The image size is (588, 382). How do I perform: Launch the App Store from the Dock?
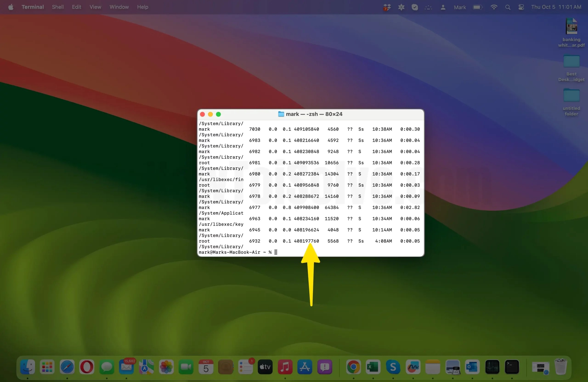point(305,368)
